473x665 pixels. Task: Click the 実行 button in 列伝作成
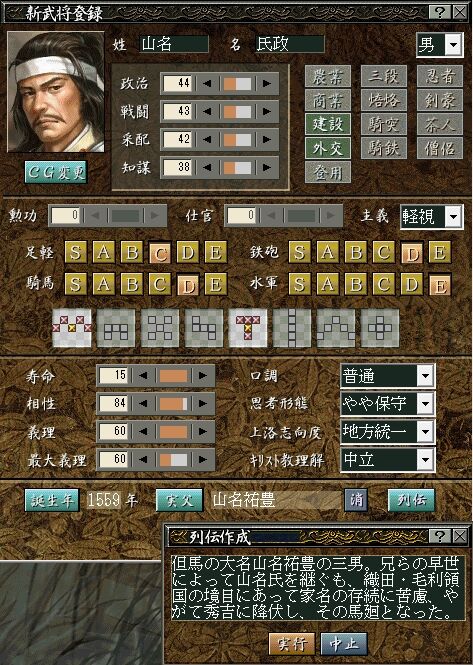coord(292,644)
